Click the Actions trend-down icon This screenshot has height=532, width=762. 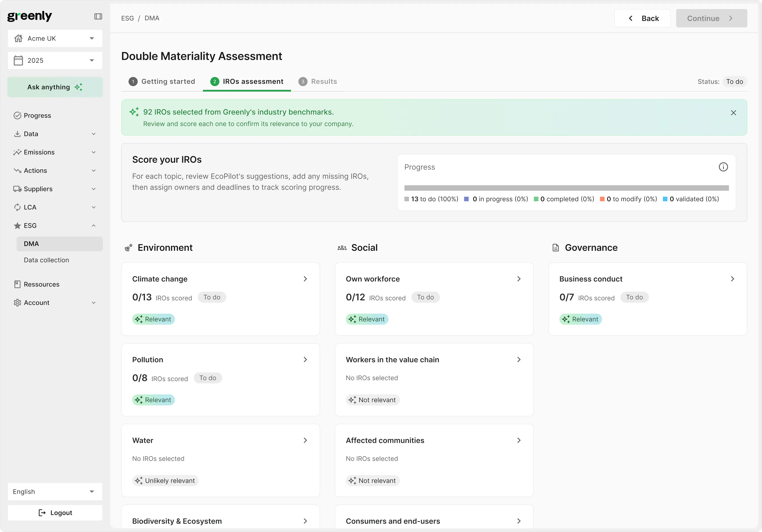click(x=17, y=171)
